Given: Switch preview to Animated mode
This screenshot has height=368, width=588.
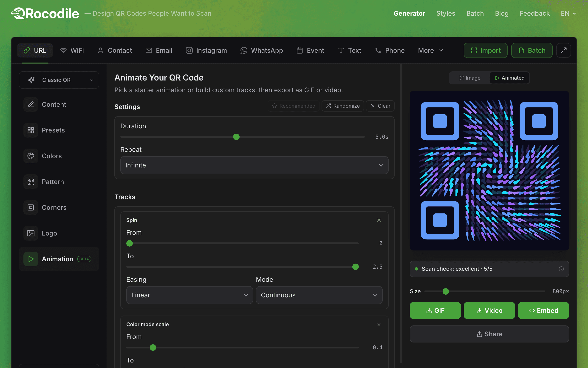Looking at the screenshot, I should click(509, 78).
